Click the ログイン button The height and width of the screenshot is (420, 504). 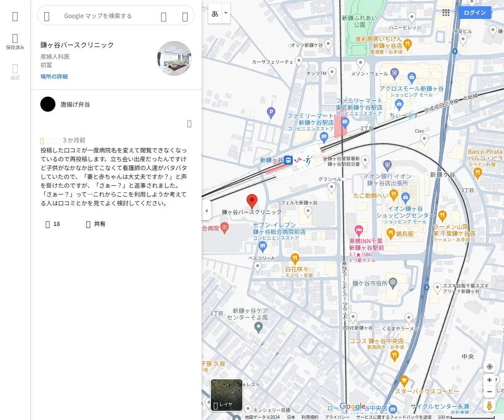[x=475, y=13]
